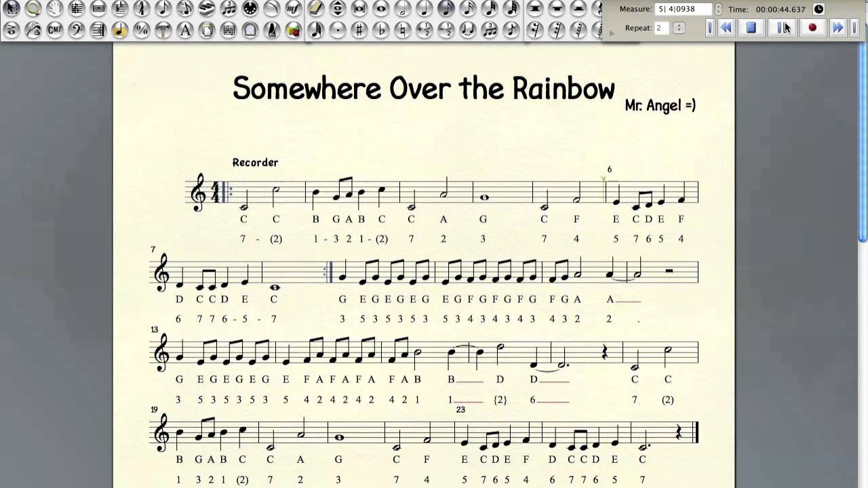868x488 pixels.
Task: Apply the flat accidental
Action: [x=380, y=30]
